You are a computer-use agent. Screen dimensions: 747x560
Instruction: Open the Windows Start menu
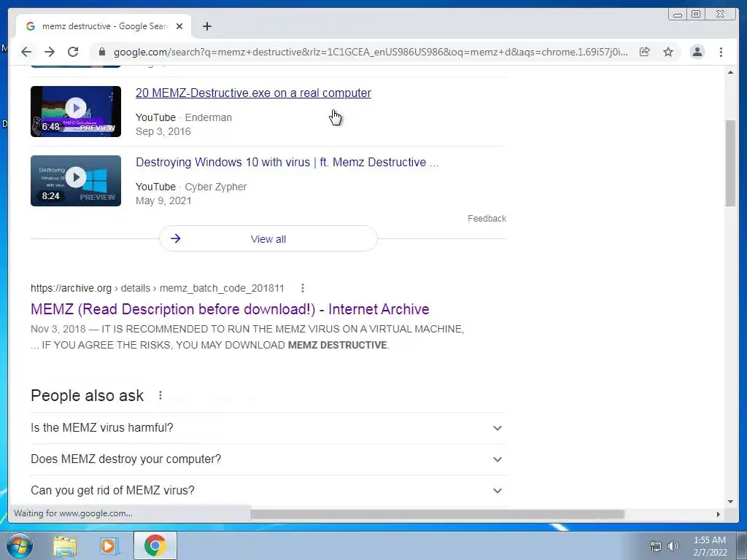coord(19,545)
